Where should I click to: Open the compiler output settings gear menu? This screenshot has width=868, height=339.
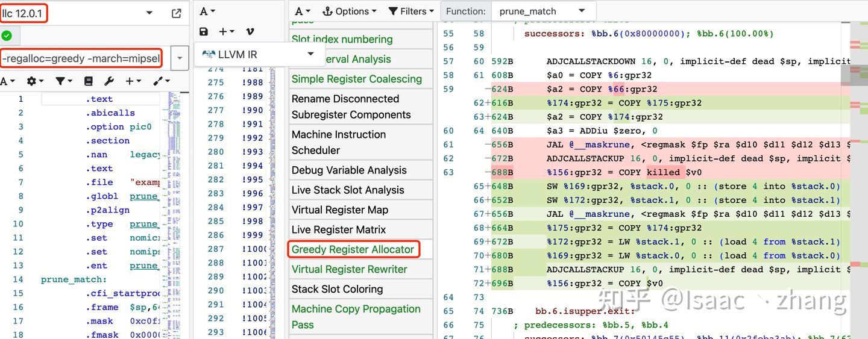click(x=35, y=81)
